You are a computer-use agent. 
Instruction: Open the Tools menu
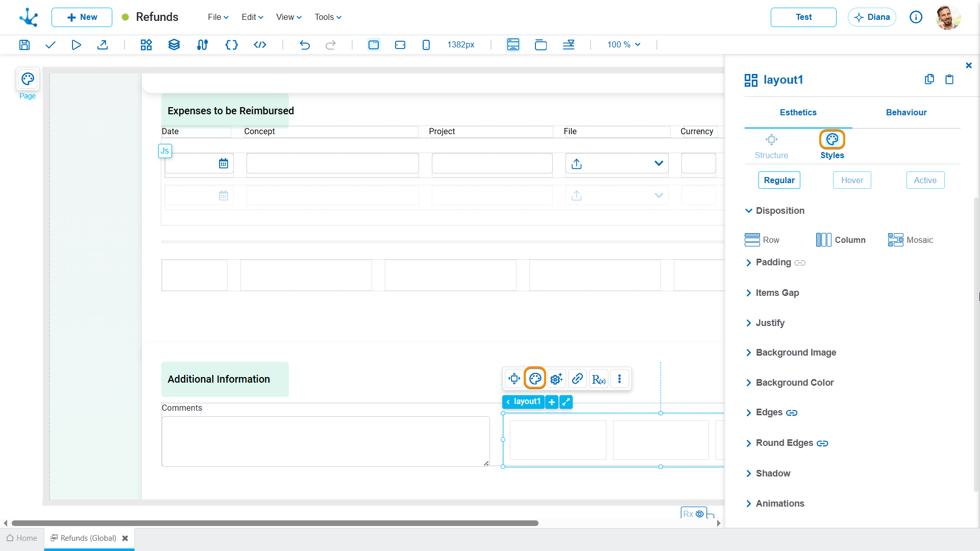(x=328, y=17)
